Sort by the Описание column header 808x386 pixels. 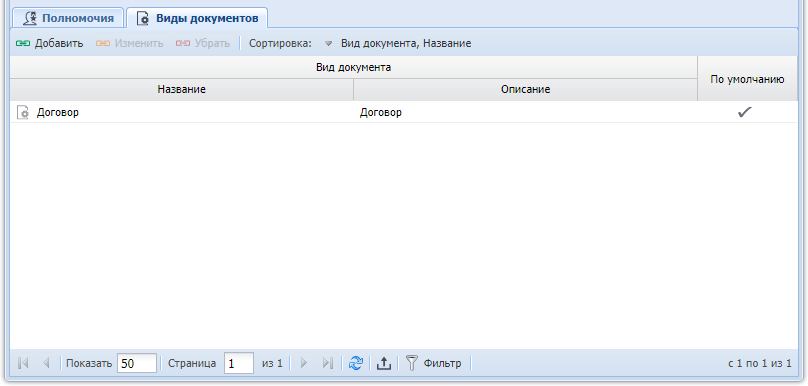click(x=526, y=90)
